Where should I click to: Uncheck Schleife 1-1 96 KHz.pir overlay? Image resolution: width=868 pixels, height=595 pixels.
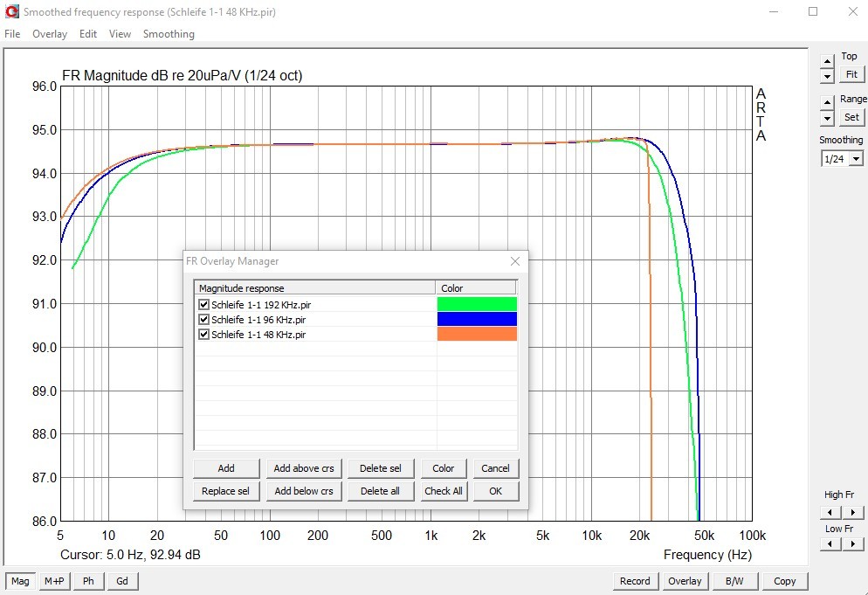click(203, 320)
